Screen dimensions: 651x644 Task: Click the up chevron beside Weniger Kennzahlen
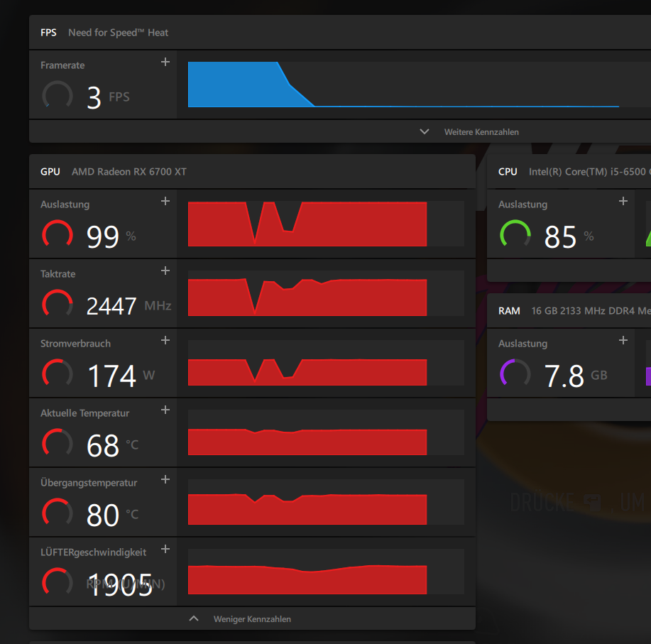(x=194, y=618)
